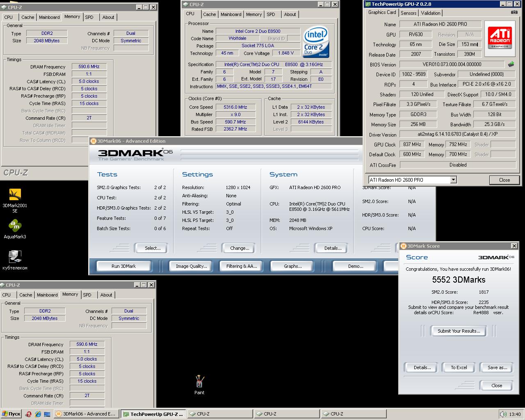Open the Paint desktop icon
This screenshot has height=420, width=525.
point(199,385)
